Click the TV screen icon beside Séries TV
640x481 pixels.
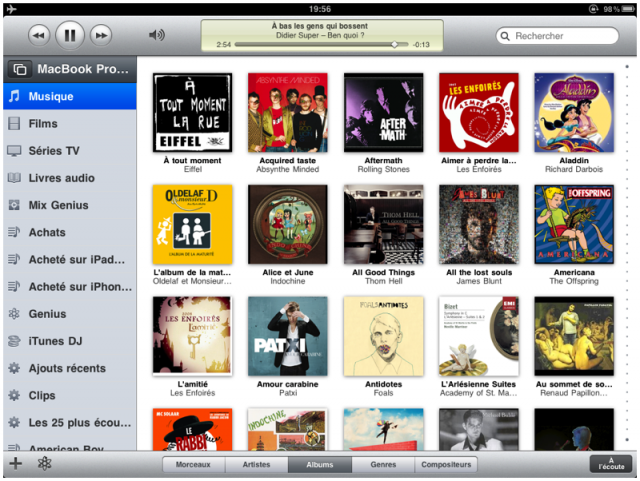[14, 151]
